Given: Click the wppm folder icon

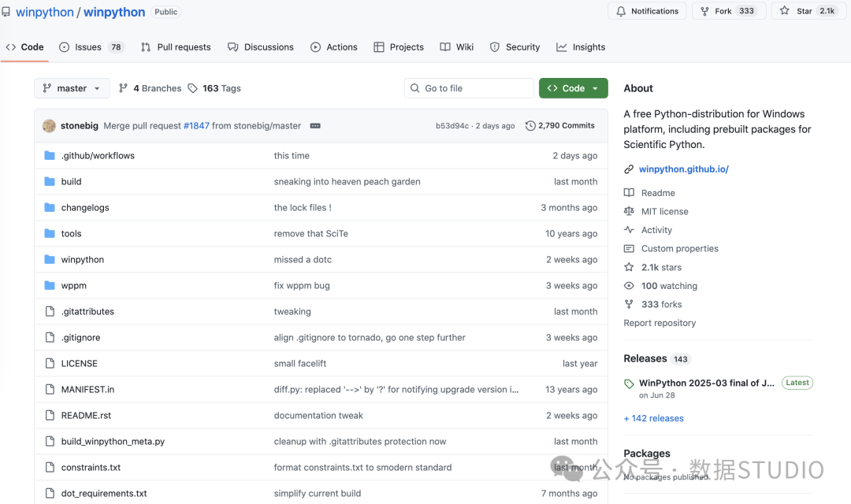Looking at the screenshot, I should click(50, 285).
